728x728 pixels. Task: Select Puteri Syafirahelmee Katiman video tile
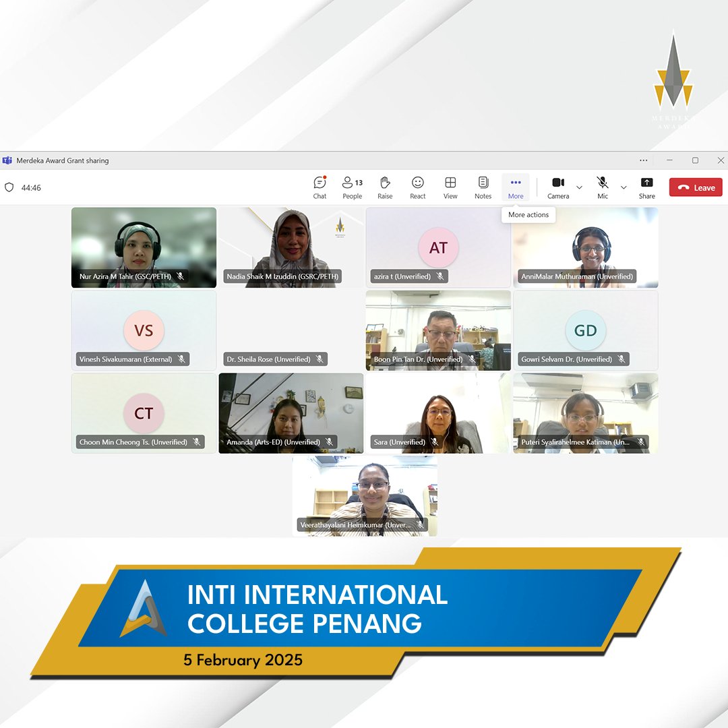pyautogui.click(x=586, y=413)
